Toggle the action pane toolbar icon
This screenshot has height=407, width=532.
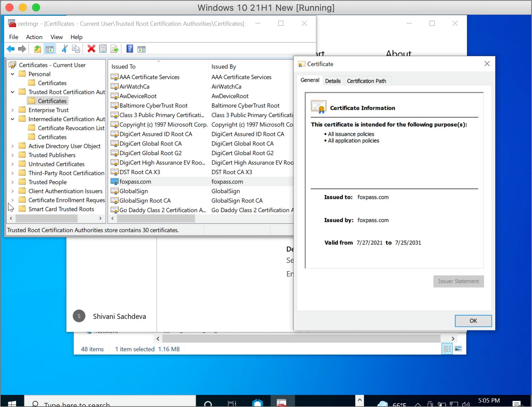coord(141,49)
